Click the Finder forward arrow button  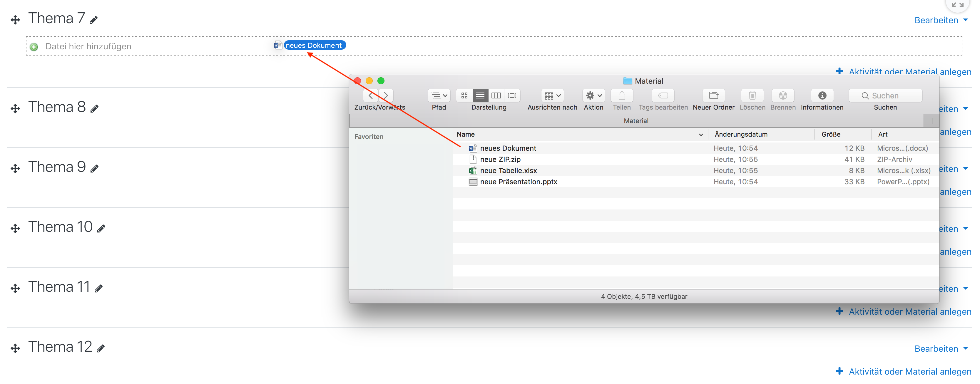386,95
